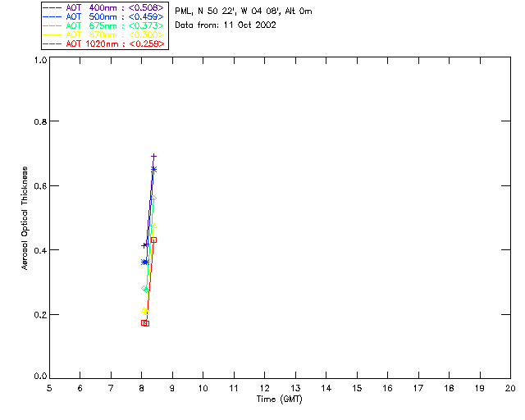Click the x-axis tick label 11
Screen dimensions: 525x420
(x=234, y=389)
